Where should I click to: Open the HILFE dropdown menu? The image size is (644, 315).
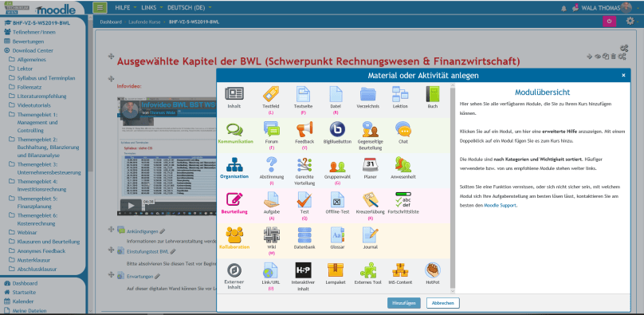pyautogui.click(x=125, y=8)
